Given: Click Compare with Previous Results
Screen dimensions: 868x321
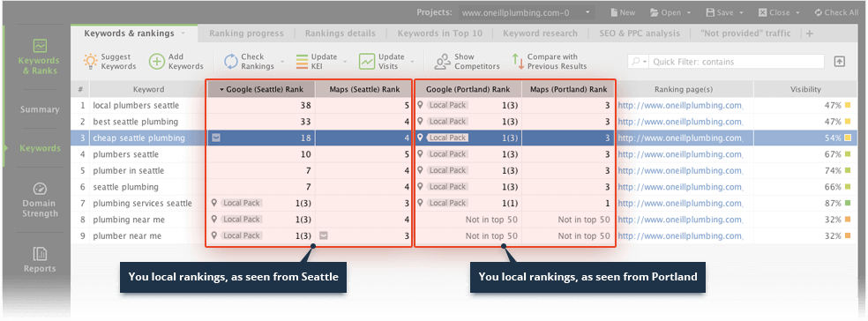Looking at the screenshot, I should point(550,62).
